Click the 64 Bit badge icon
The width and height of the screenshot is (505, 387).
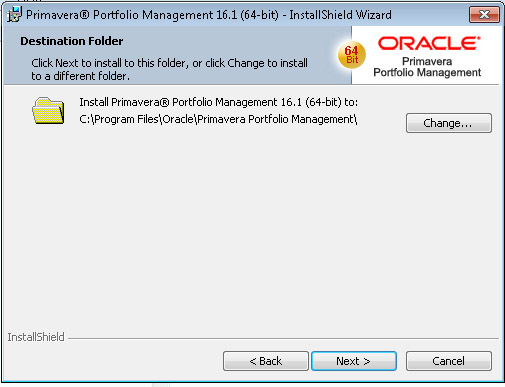click(x=352, y=55)
